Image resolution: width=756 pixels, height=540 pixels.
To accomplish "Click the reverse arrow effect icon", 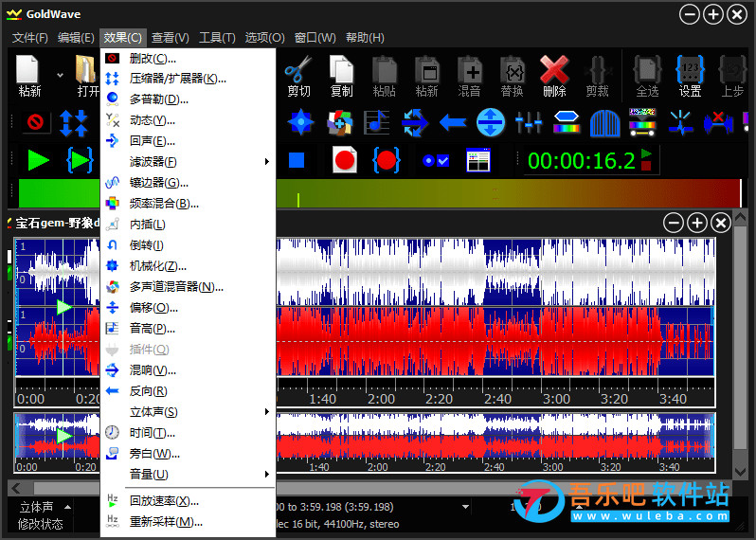I will pyautogui.click(x=453, y=122).
